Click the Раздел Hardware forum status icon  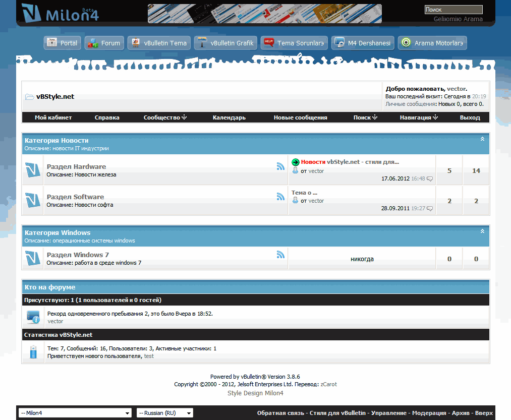33,170
